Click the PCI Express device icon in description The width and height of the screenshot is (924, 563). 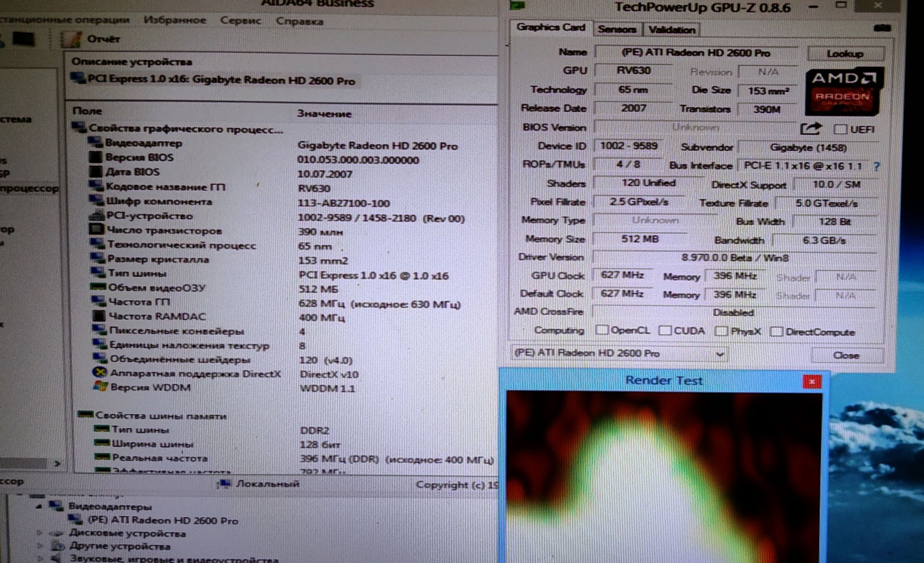77,78
